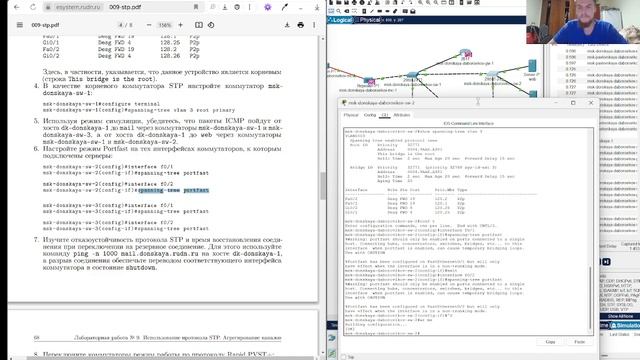The width and height of the screenshot is (640, 360).
Task: Click Show All/None in event filters
Action: click(620, 316)
